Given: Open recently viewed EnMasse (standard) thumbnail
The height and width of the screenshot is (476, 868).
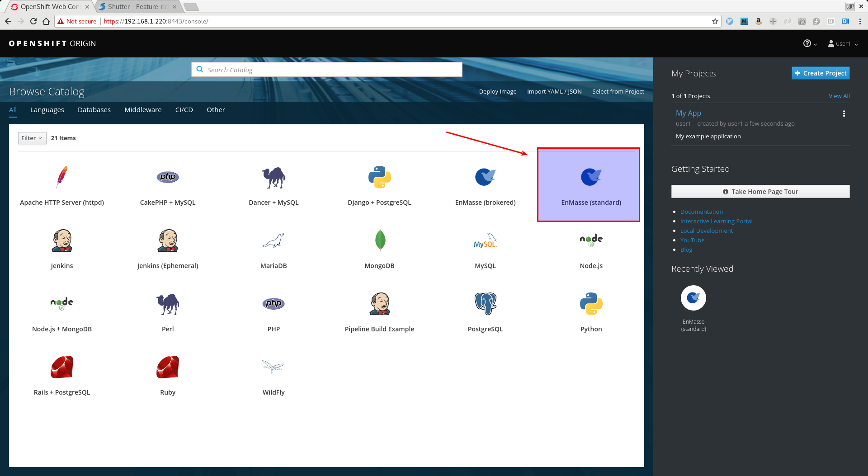Looking at the screenshot, I should 693,298.
